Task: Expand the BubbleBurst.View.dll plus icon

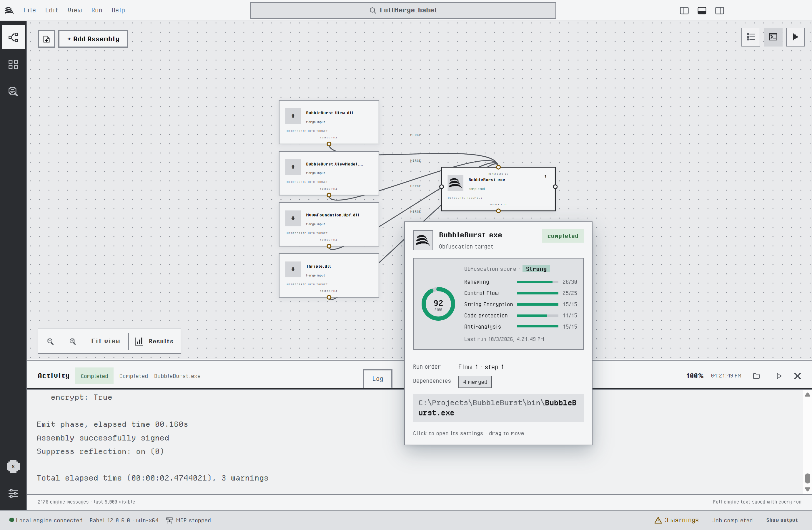Action: point(293,116)
